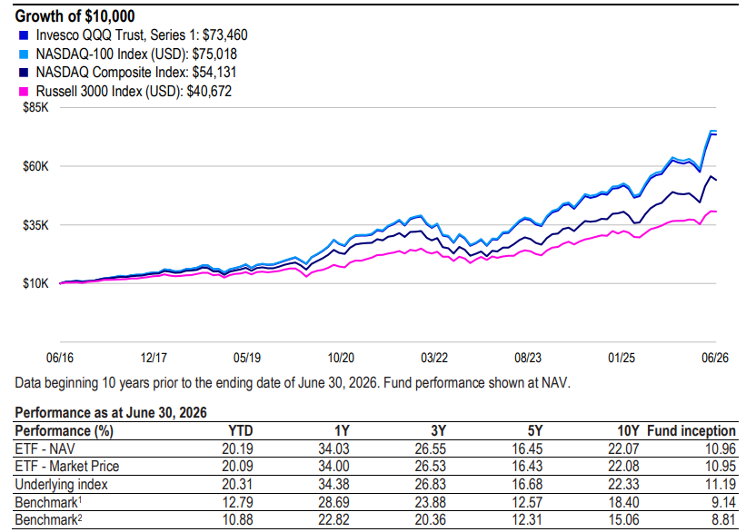Click Benchmark¹ 1Y value 28.69

(x=333, y=503)
